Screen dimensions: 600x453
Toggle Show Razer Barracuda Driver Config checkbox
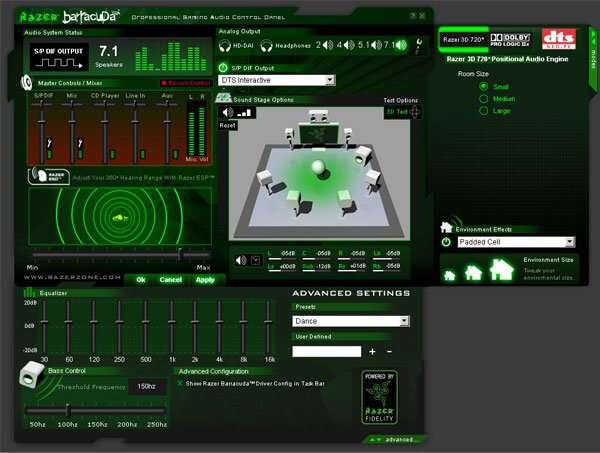click(180, 383)
